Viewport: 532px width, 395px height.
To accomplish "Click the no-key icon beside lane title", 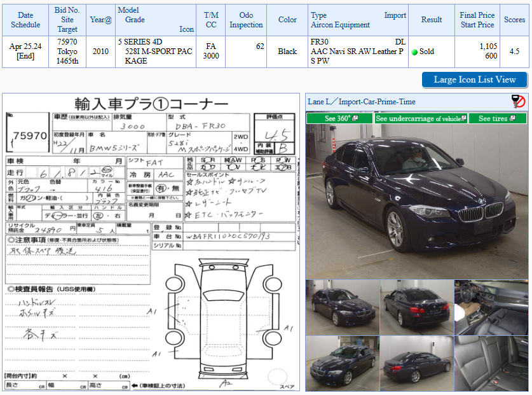I will click(519, 102).
